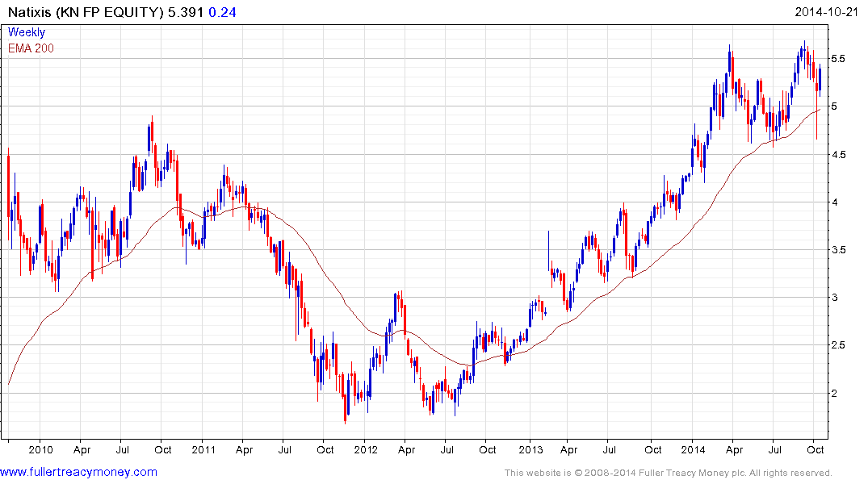This screenshot has width=868, height=484.
Task: Click the 3 price level on the axis
Action: [835, 298]
